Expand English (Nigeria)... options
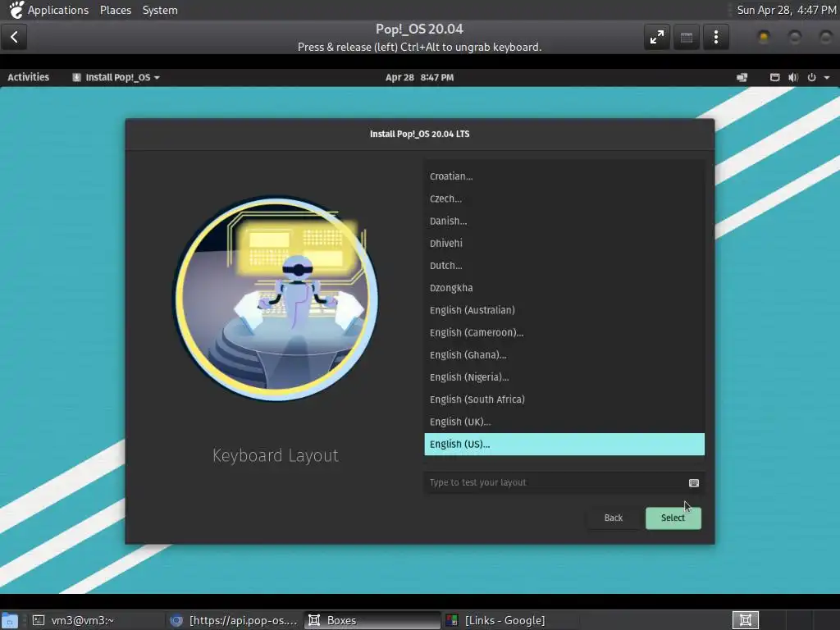The height and width of the screenshot is (630, 840). [x=564, y=377]
